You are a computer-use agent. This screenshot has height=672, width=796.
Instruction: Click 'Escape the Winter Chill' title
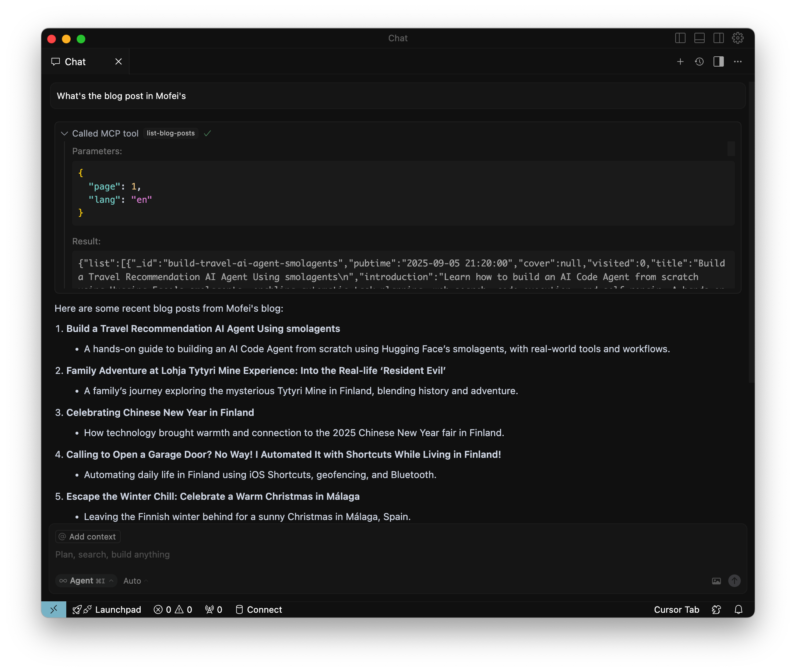212,496
